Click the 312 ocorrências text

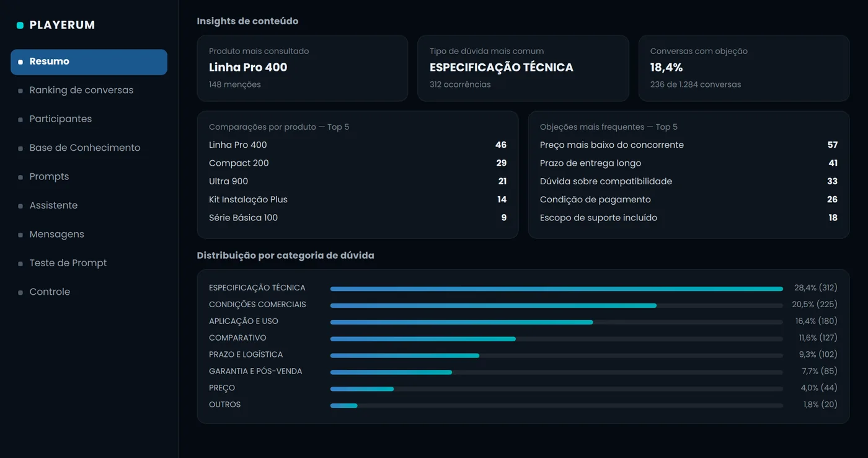(460, 84)
